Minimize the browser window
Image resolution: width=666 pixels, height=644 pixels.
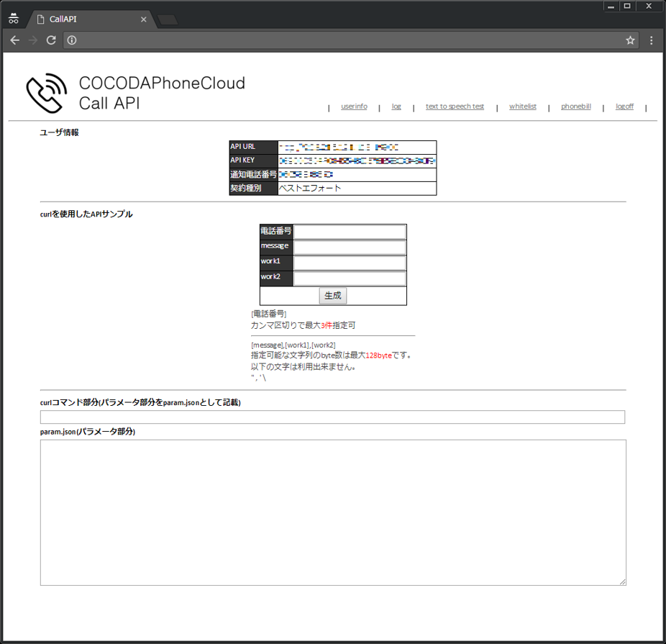pyautogui.click(x=611, y=6)
